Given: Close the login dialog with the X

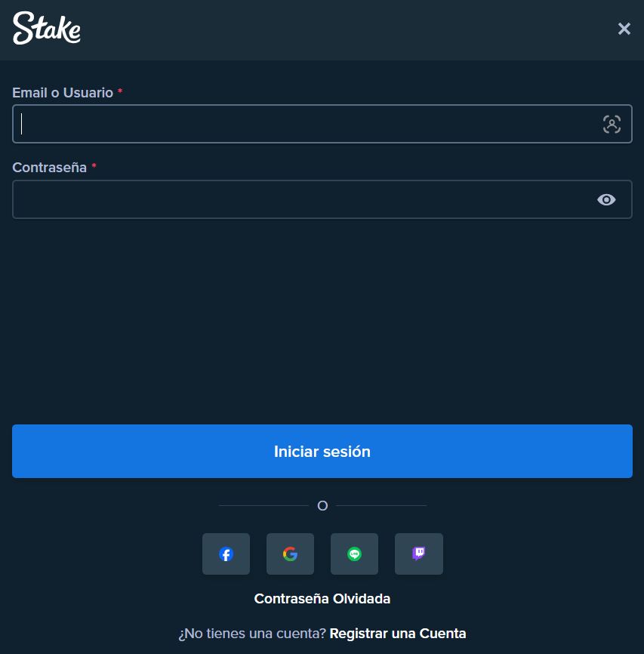Looking at the screenshot, I should coord(624,29).
